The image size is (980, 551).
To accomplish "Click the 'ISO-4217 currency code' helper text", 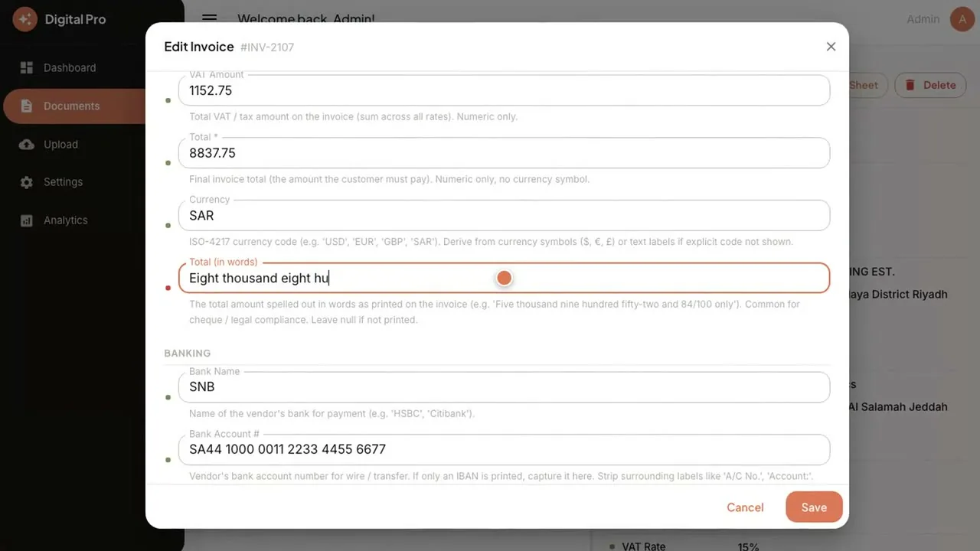I will (492, 242).
